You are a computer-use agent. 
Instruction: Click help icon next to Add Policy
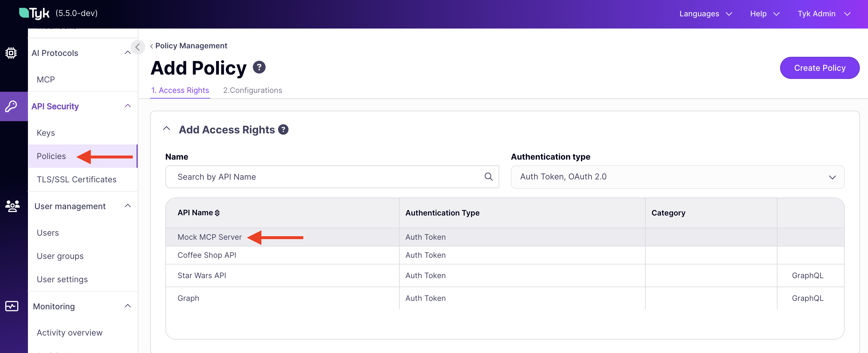pyautogui.click(x=259, y=67)
